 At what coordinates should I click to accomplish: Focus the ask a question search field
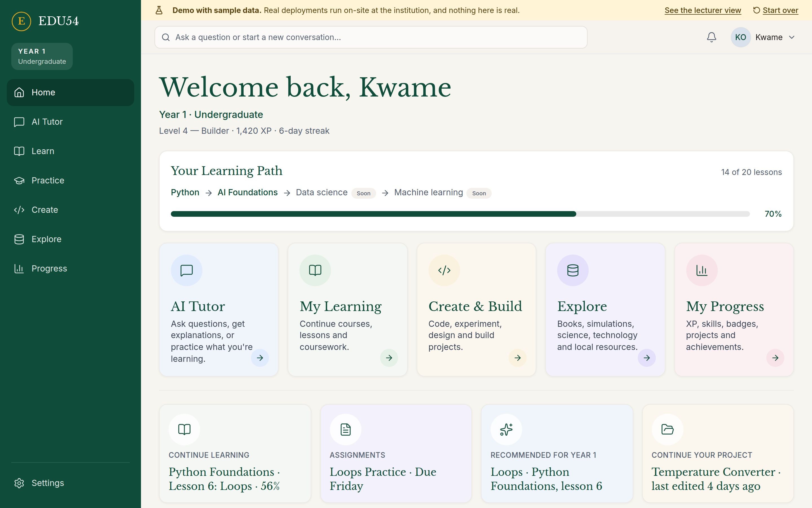pos(371,37)
